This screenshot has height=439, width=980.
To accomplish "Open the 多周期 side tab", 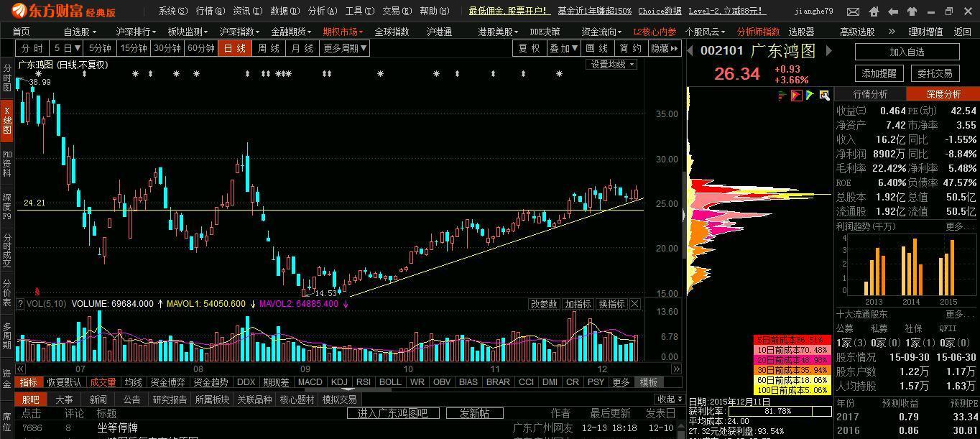I will [6, 336].
